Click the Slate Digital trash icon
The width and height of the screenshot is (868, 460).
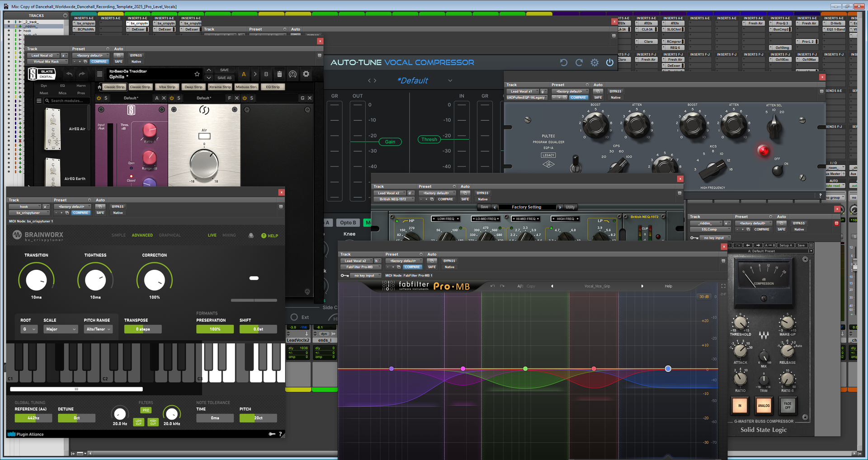click(279, 74)
